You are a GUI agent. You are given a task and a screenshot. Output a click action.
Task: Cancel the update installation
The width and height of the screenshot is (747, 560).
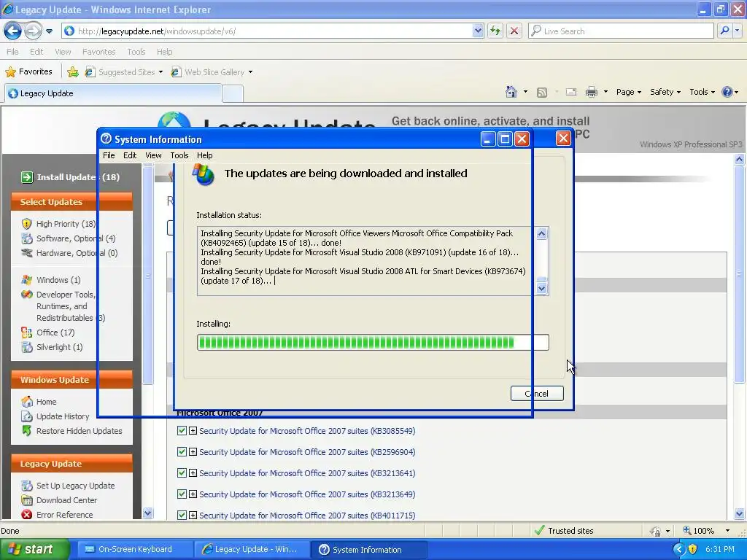point(537,393)
